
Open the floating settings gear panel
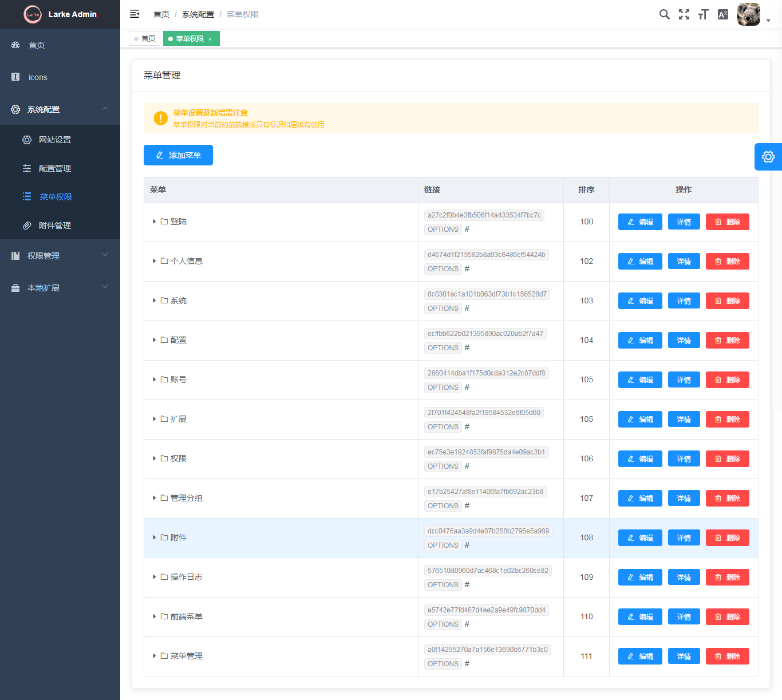coord(768,157)
